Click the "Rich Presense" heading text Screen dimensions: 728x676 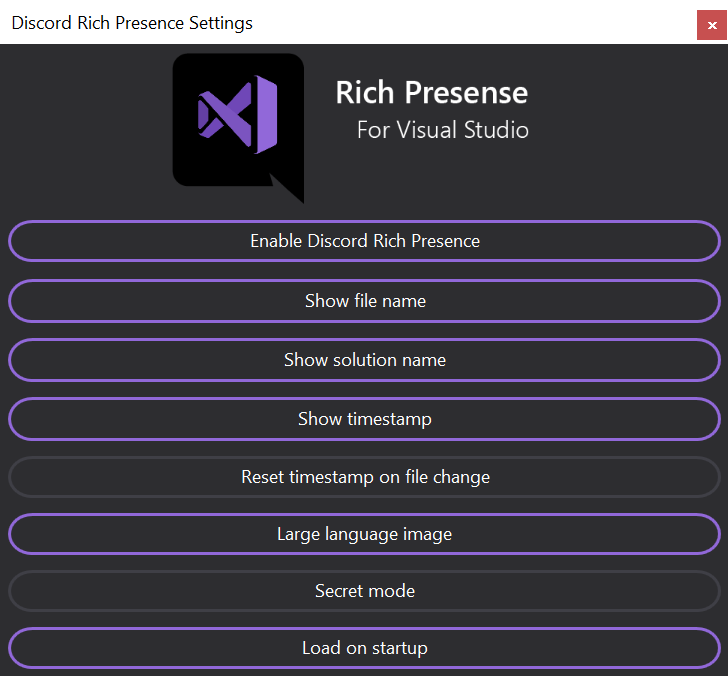click(431, 93)
